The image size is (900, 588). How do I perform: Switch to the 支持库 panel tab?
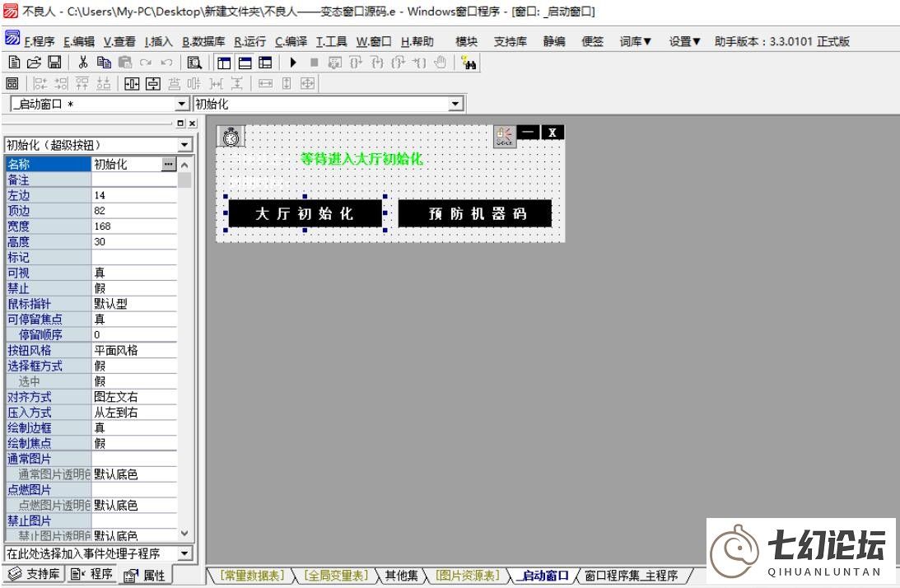[35, 574]
